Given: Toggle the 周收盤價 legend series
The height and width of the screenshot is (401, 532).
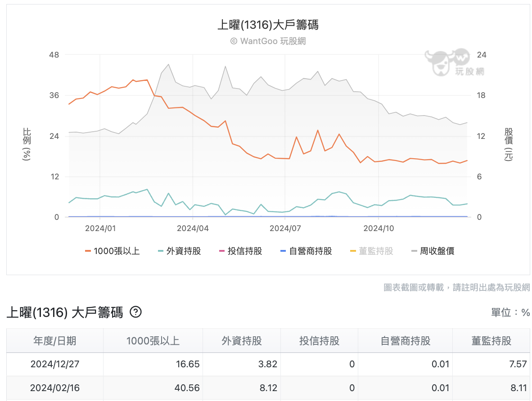Looking at the screenshot, I should [x=433, y=251].
